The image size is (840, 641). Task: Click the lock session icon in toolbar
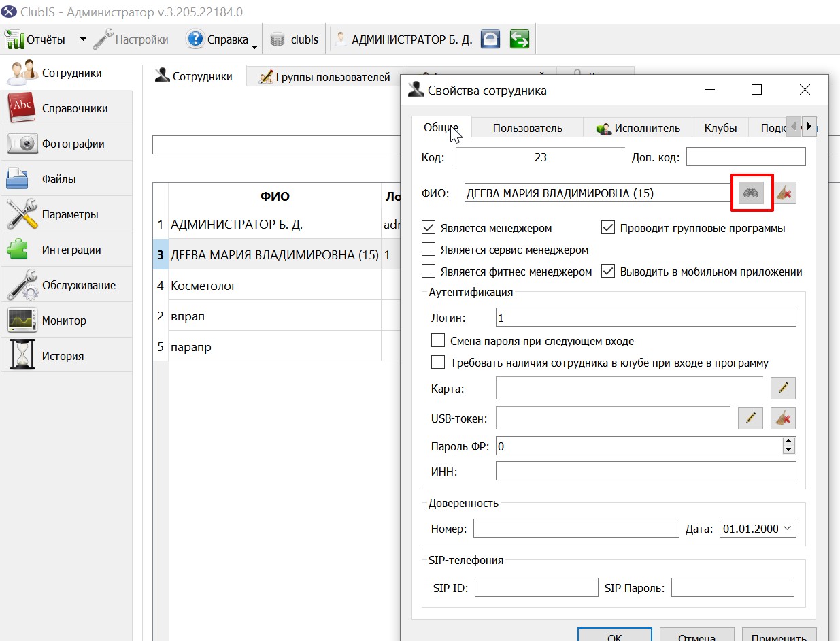click(x=490, y=39)
